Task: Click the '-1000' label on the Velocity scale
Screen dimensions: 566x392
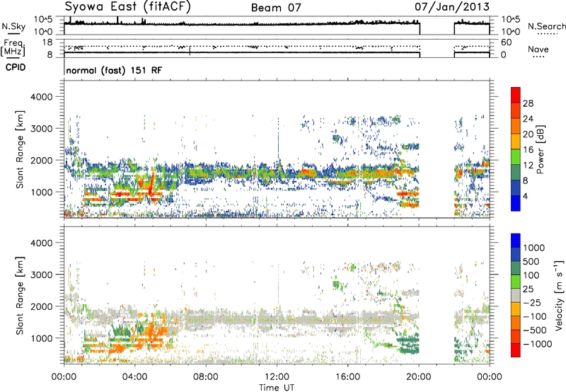Action: click(x=538, y=344)
